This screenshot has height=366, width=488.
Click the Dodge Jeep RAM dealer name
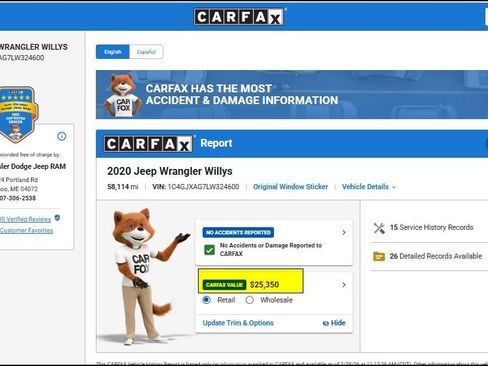(33, 166)
